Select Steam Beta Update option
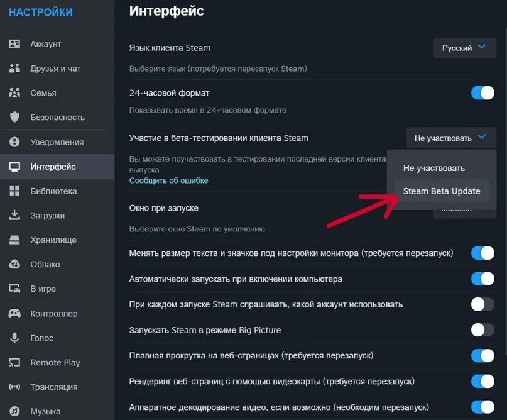This screenshot has width=507, height=420. 442,191
